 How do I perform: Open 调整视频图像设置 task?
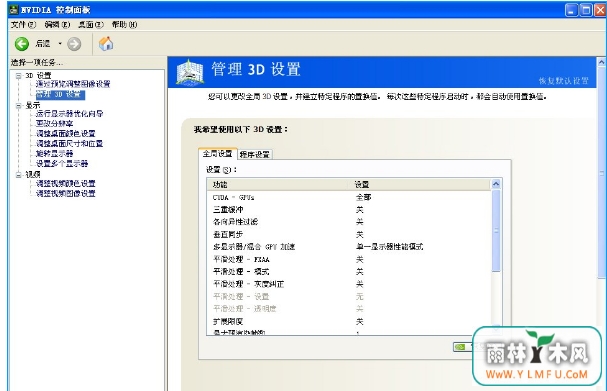click(x=65, y=194)
